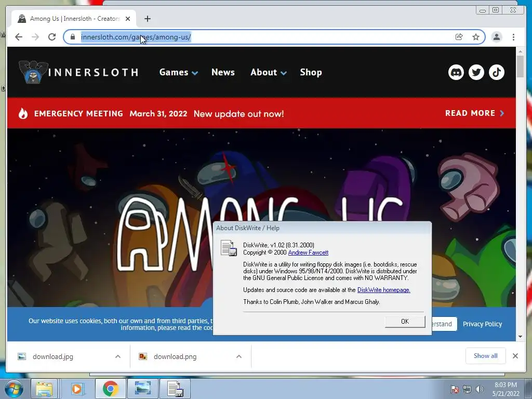Image resolution: width=532 pixels, height=399 pixels.
Task: Expand the About menu
Action: [269, 72]
